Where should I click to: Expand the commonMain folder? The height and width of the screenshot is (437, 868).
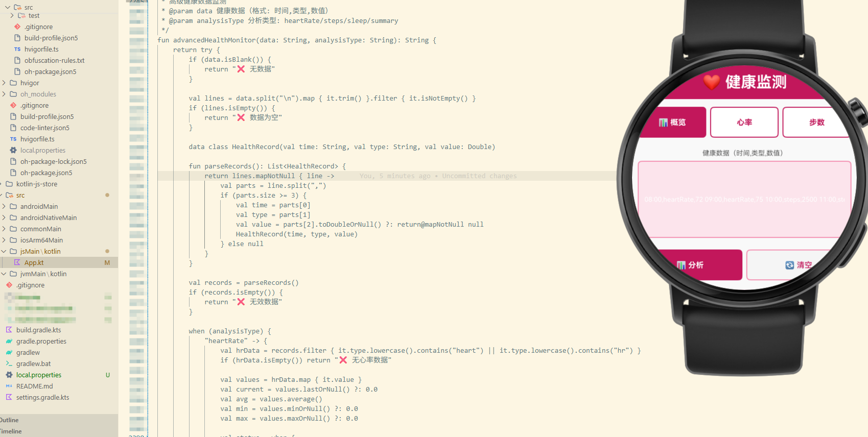point(40,229)
